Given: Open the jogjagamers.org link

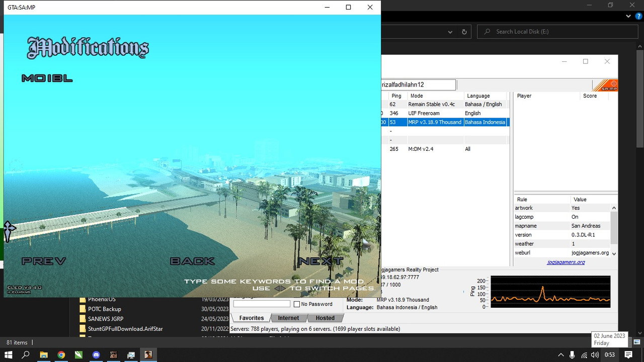Looking at the screenshot, I should point(566,262).
